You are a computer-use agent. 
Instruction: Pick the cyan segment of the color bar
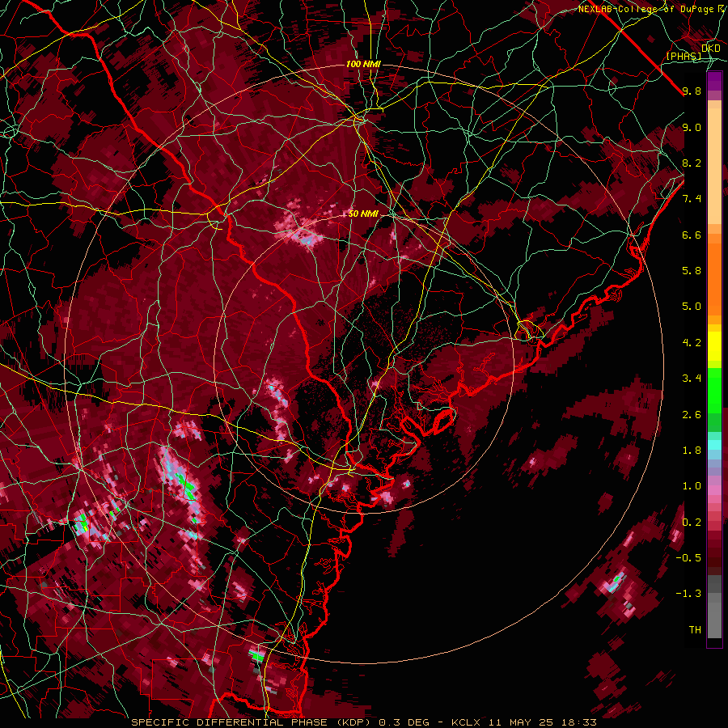pos(714,444)
